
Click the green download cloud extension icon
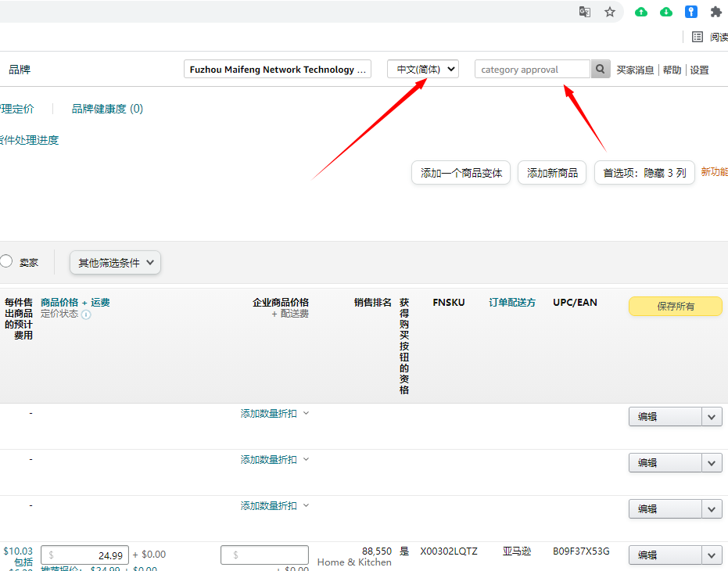(x=667, y=12)
